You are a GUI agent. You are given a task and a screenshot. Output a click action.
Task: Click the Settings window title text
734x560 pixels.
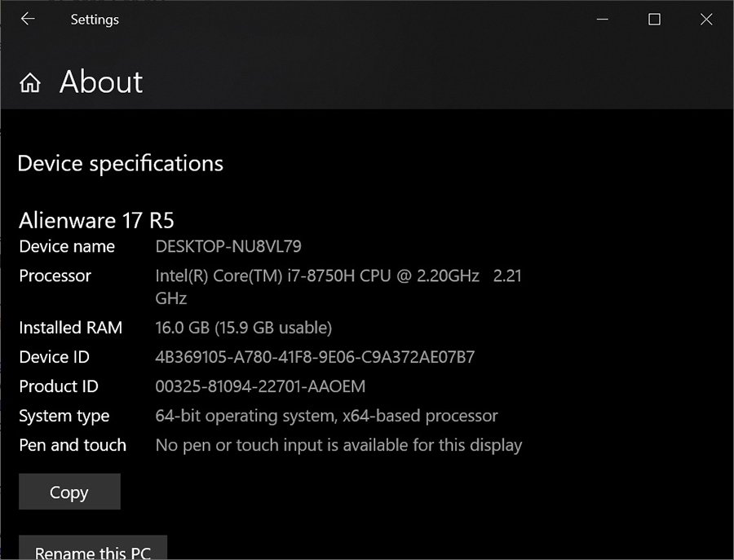tap(95, 19)
